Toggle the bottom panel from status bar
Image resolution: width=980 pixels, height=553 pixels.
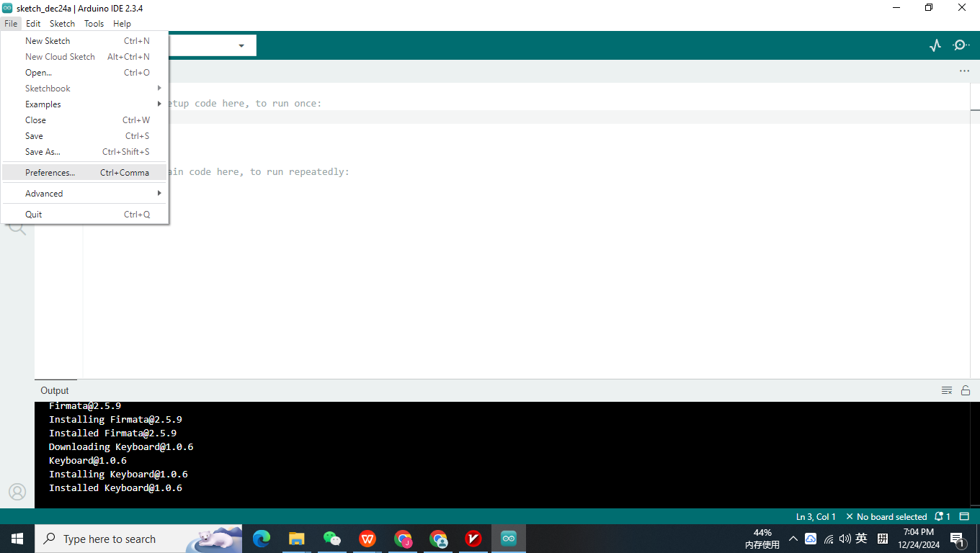(x=964, y=516)
